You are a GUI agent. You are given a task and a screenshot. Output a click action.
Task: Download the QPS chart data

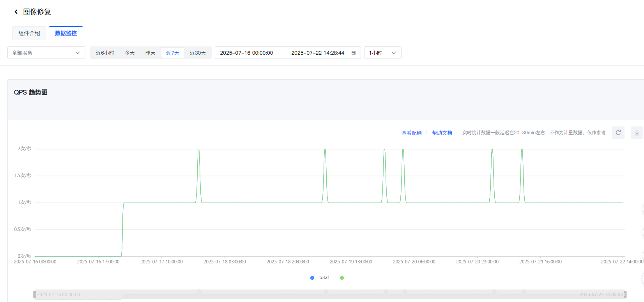[x=637, y=133]
